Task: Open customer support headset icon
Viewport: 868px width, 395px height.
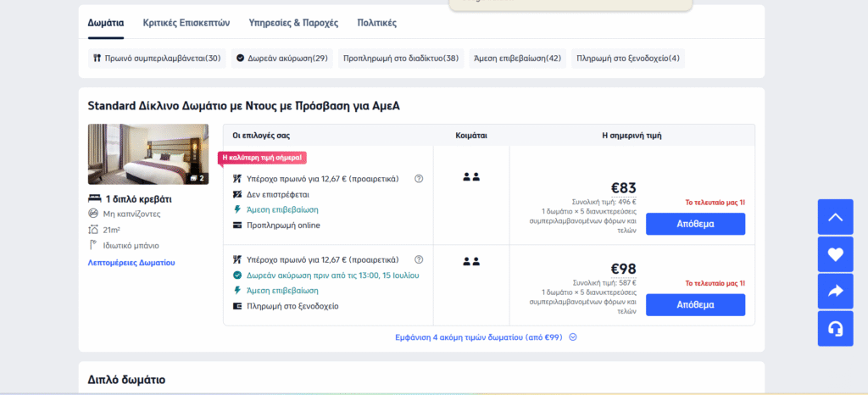Action: [x=835, y=329]
